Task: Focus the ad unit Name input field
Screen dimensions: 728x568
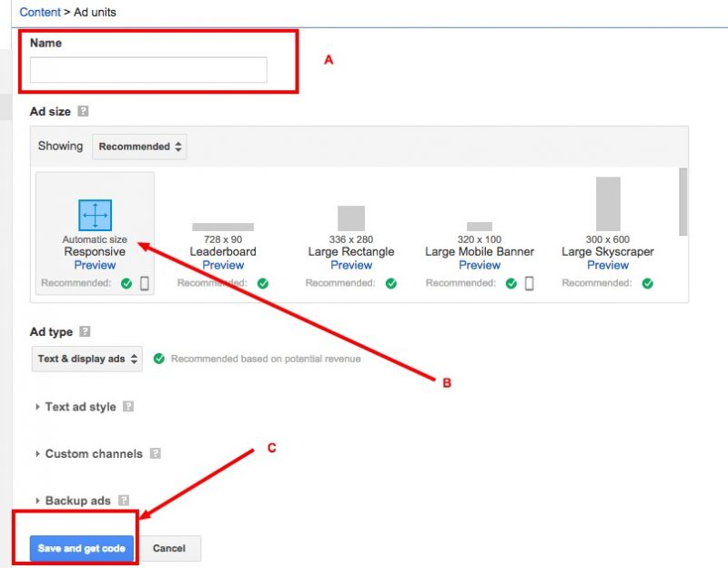Action: (x=148, y=70)
